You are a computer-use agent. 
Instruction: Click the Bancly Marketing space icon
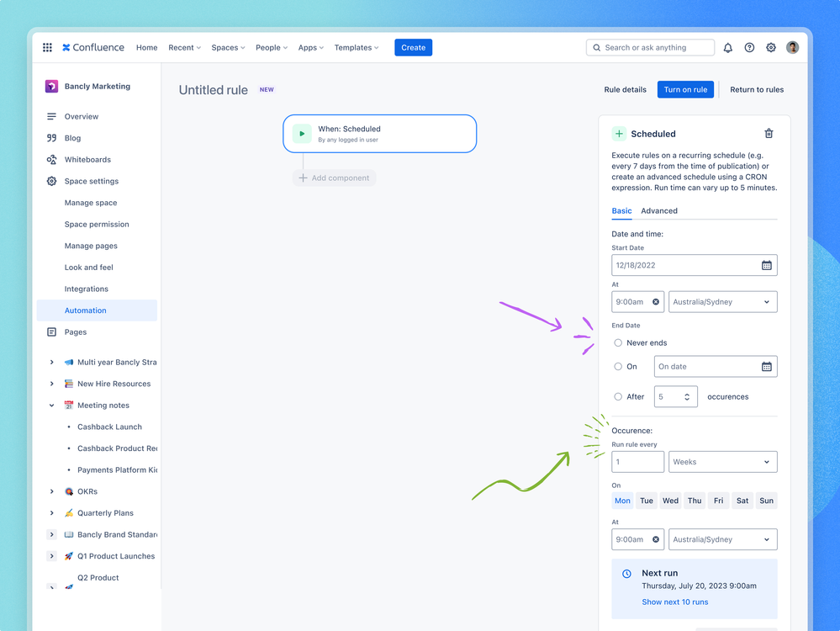(x=51, y=87)
